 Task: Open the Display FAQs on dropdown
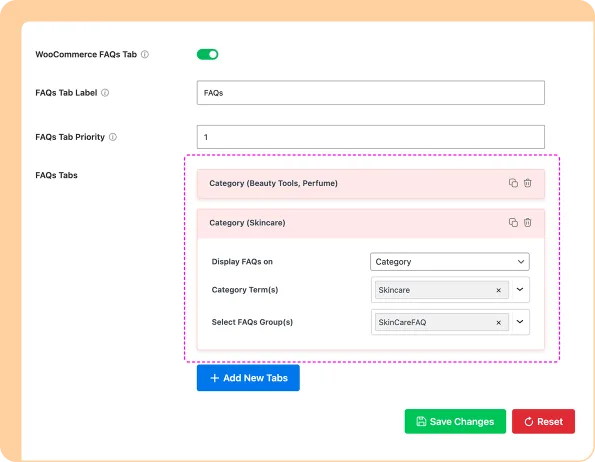click(x=450, y=262)
